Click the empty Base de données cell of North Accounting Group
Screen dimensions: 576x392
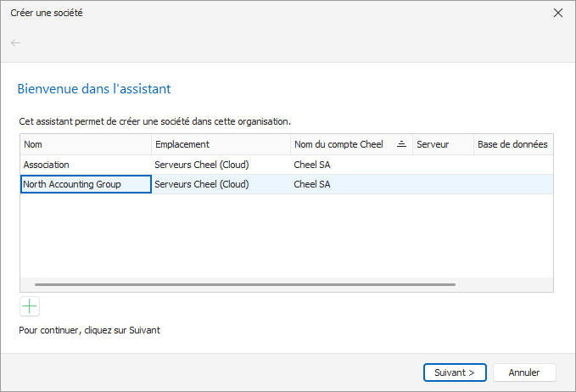tap(513, 184)
